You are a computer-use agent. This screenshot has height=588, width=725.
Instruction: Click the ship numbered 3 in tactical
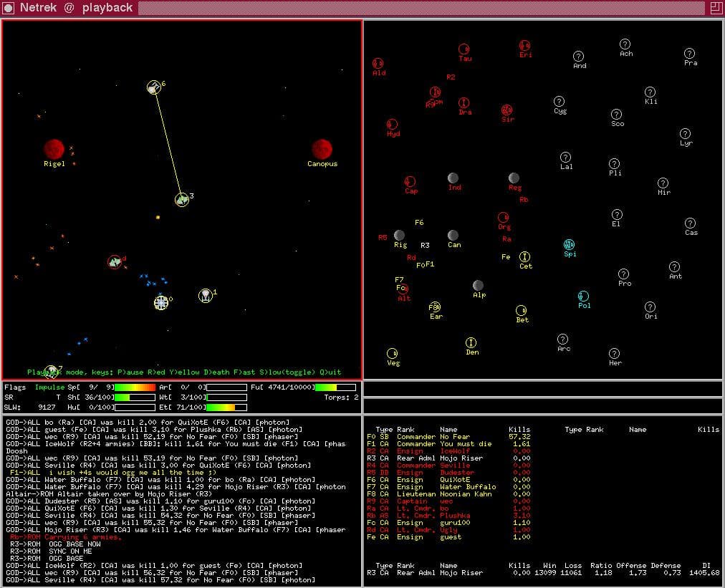click(x=182, y=200)
